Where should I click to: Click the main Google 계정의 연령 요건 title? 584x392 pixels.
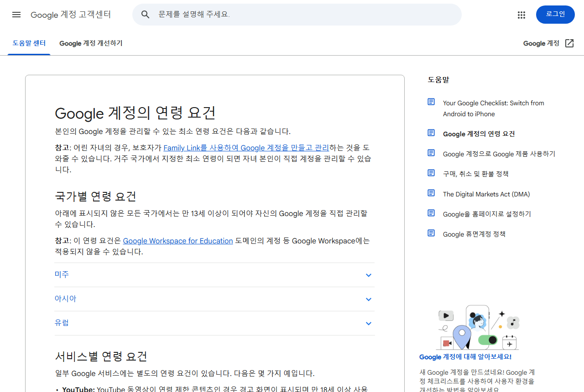click(135, 113)
